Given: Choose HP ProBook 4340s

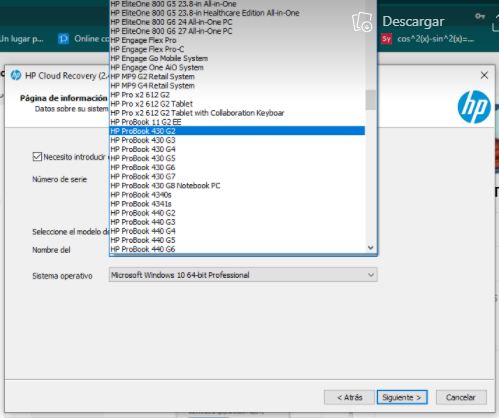Looking at the screenshot, I should tap(237, 195).
